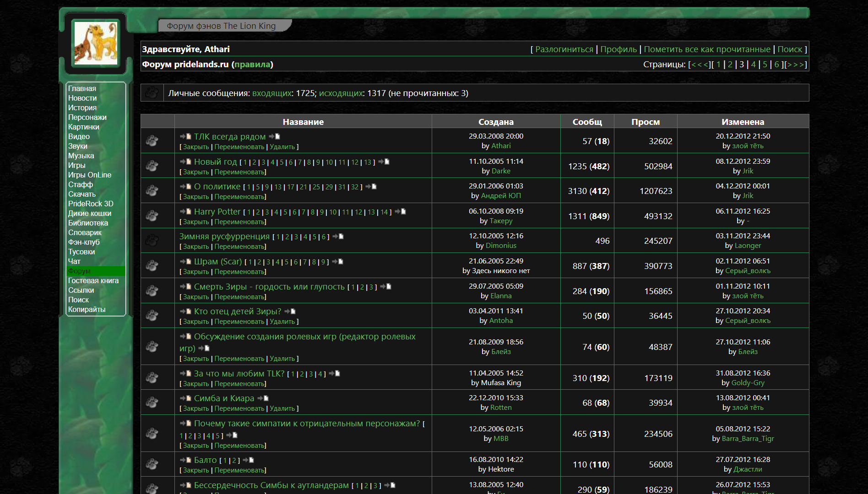Screen dimensions: 868x494
Task: Click the arrow icon before Симба и Киара
Action: tap(185, 398)
